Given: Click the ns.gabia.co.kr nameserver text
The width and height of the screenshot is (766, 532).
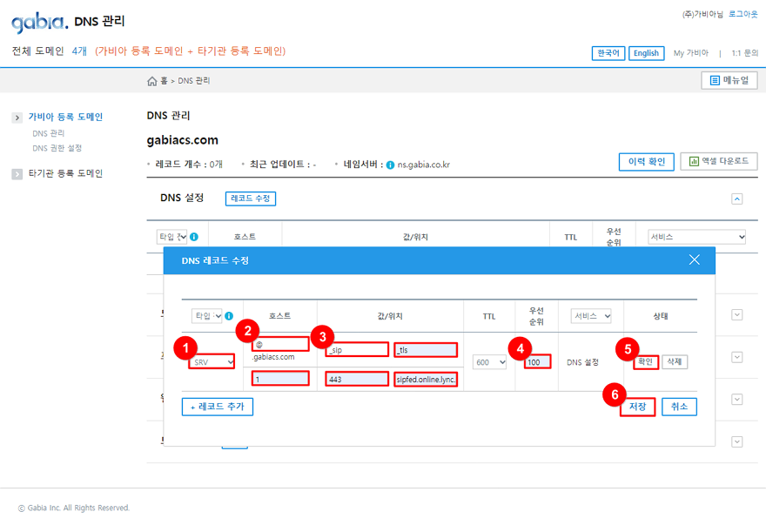Looking at the screenshot, I should [x=424, y=165].
